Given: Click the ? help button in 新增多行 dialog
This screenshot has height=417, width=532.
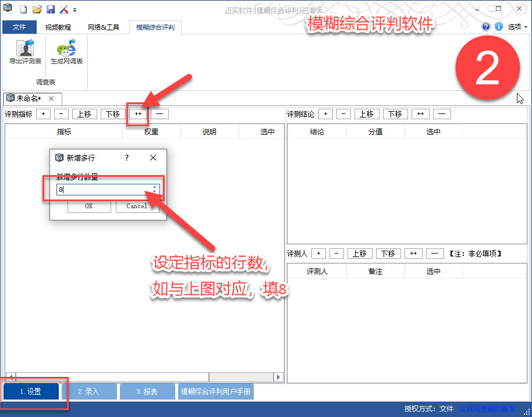Looking at the screenshot, I should (x=127, y=158).
